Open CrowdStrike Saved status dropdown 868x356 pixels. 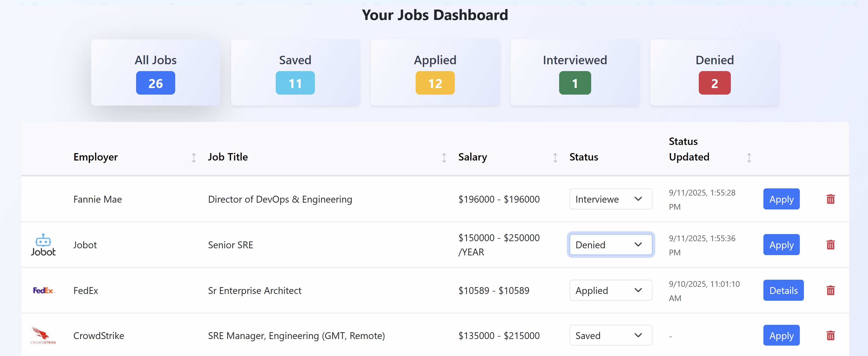tap(611, 335)
